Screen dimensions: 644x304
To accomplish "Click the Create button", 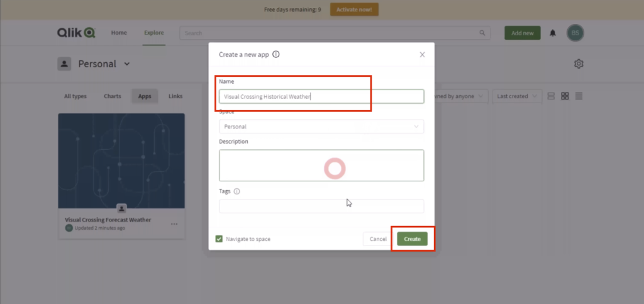I will tap(413, 239).
